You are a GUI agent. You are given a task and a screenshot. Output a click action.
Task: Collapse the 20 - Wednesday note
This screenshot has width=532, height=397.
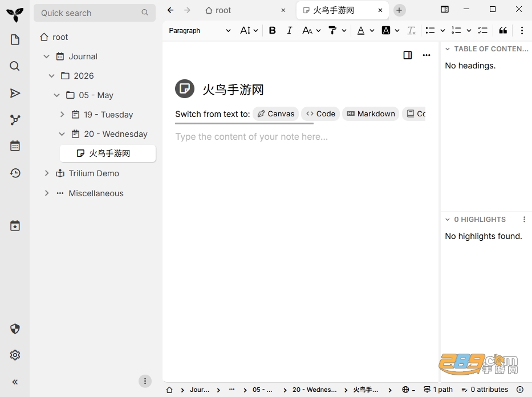click(x=62, y=133)
